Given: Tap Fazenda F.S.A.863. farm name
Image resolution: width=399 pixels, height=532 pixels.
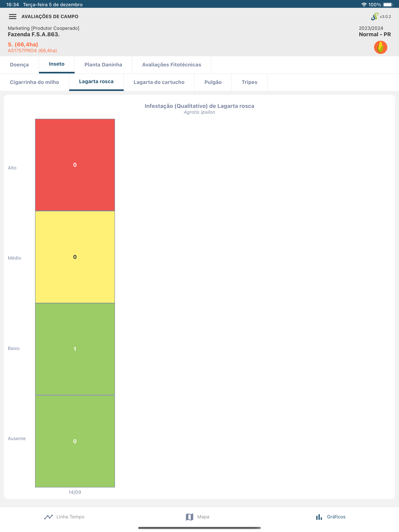Looking at the screenshot, I should pyautogui.click(x=34, y=34).
